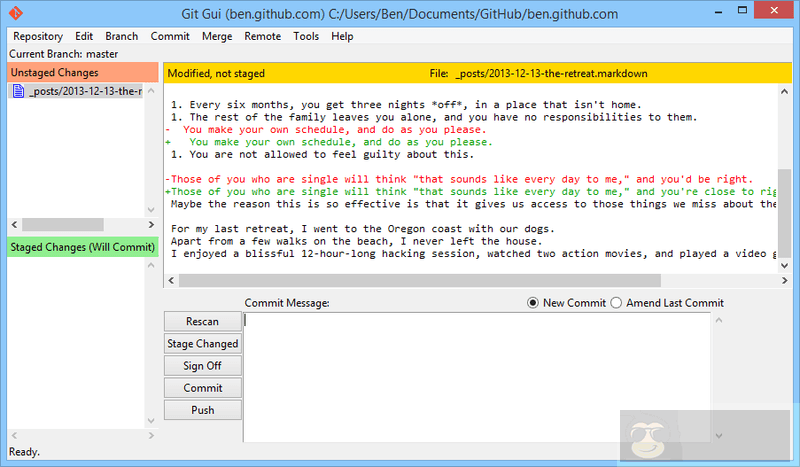Viewport: 800px width, 467px height.
Task: Select the New Commit radio button
Action: (x=533, y=303)
